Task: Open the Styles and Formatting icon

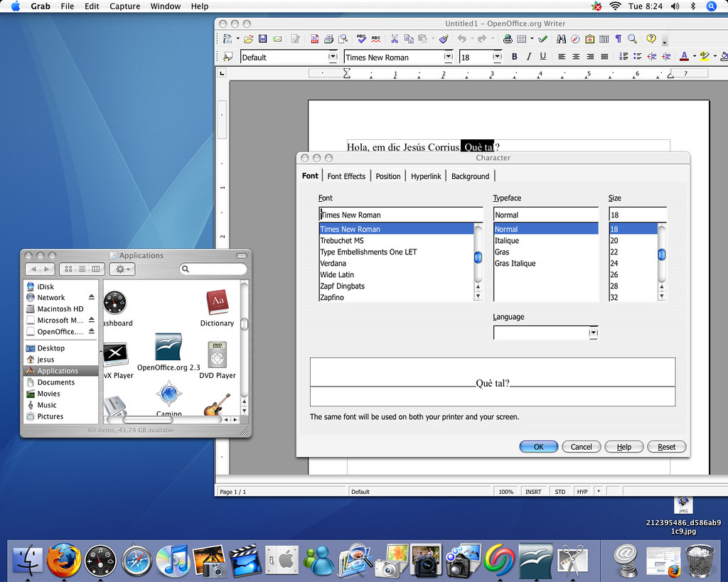Action: coord(228,57)
